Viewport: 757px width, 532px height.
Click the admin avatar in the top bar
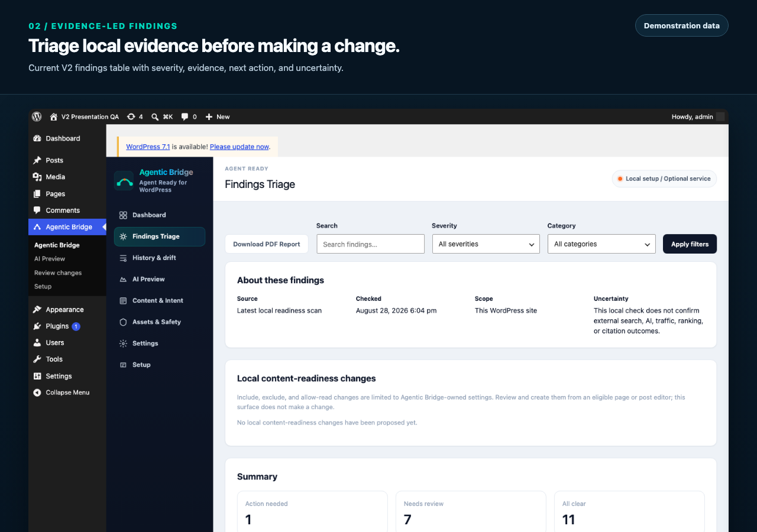click(x=720, y=116)
